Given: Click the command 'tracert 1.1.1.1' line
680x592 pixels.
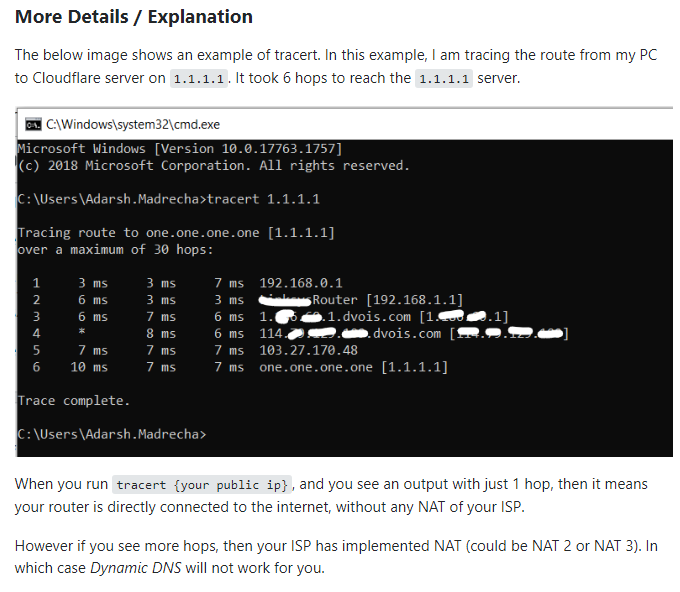Looking at the screenshot, I should [x=168, y=199].
